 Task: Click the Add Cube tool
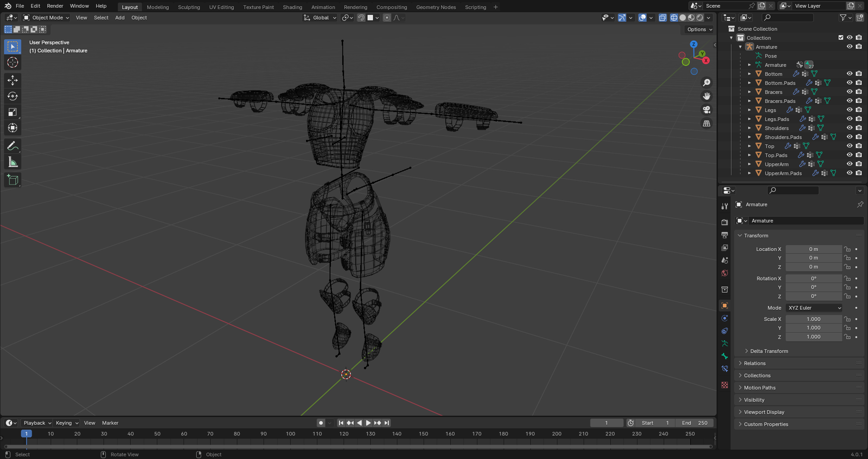tap(12, 180)
